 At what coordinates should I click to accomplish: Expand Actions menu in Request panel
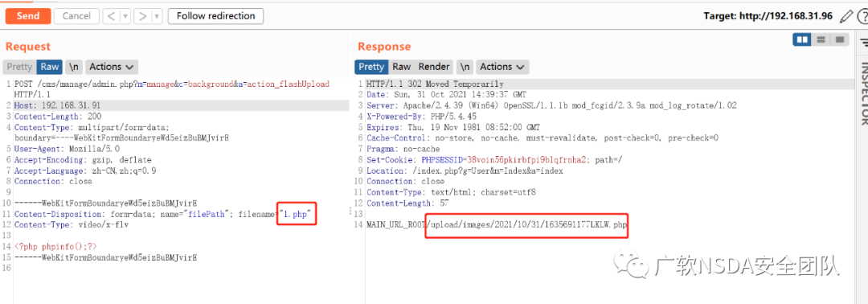coord(111,67)
